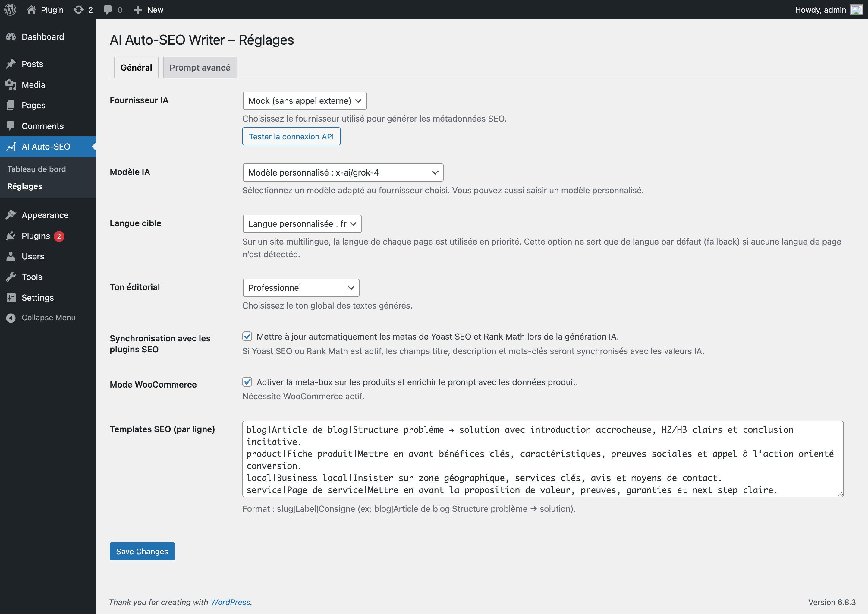Open the New item menu in admin bar
This screenshot has height=614, width=868.
[148, 9]
